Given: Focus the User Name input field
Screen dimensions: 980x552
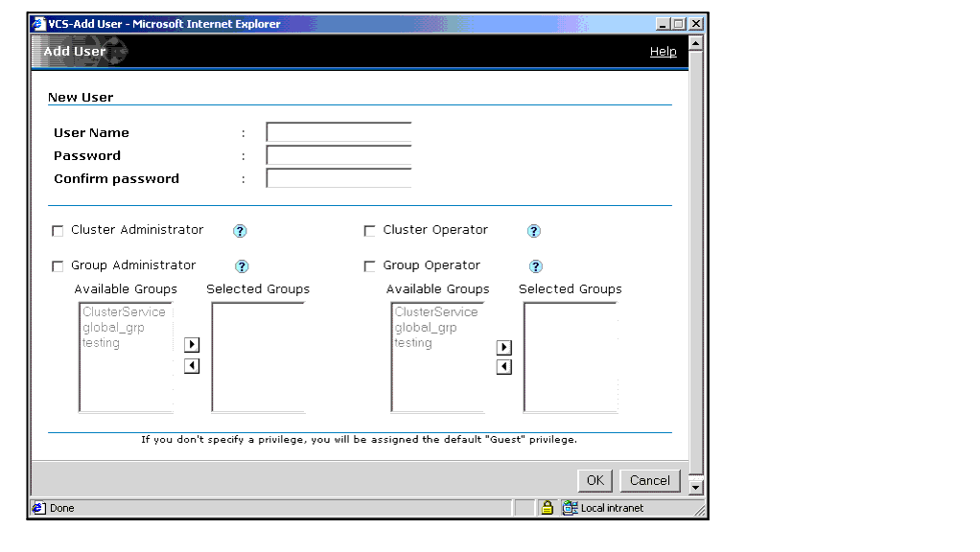Looking at the screenshot, I should (338, 133).
